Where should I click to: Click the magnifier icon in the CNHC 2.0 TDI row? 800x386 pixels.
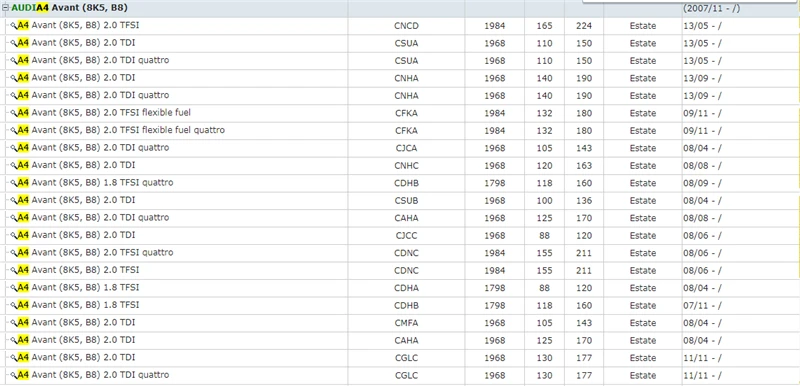pyautogui.click(x=14, y=165)
